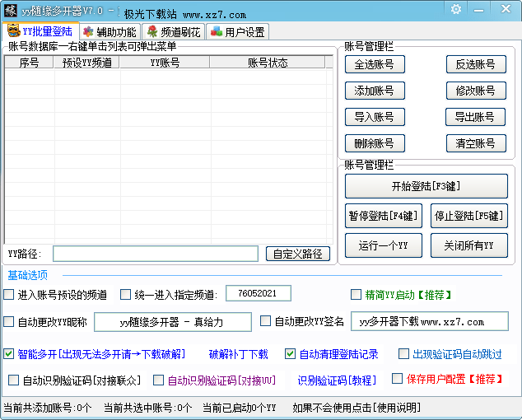Enable 精简YY启动【推荐】 checkbox

coord(357,295)
